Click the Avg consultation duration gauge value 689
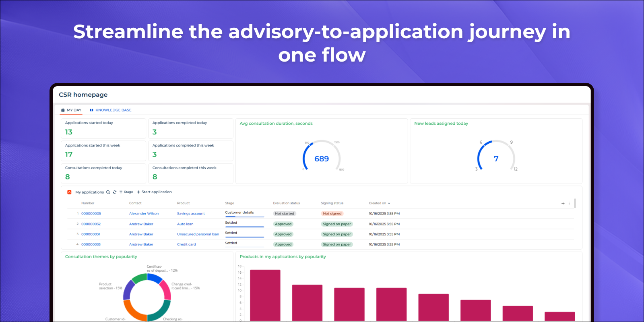Viewport: 644px width, 322px height. tap(321, 159)
